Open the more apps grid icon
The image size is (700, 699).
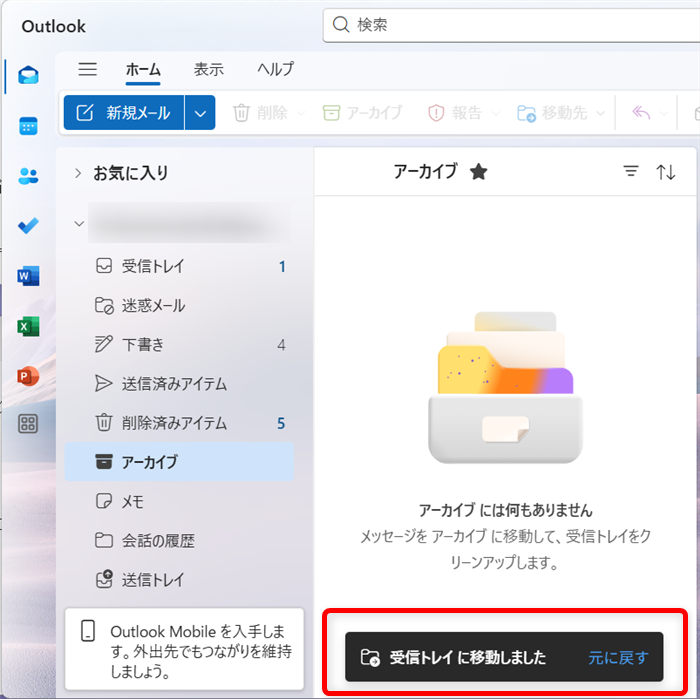coord(28,424)
